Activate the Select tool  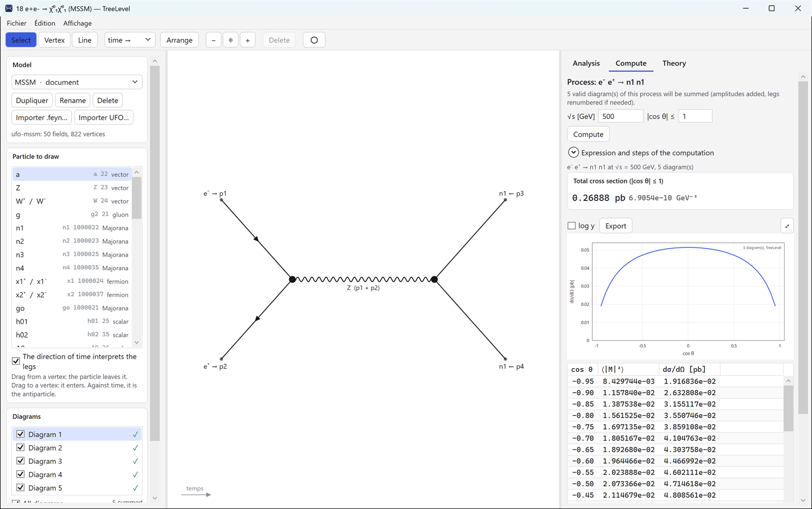pos(21,40)
